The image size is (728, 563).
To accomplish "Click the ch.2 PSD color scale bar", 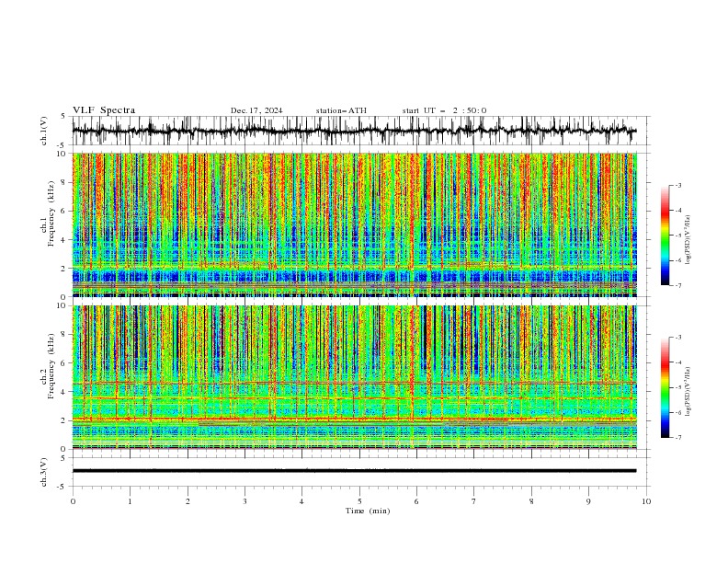I will point(665,387).
